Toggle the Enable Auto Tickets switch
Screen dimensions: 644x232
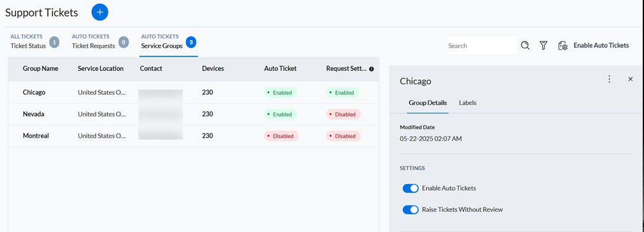(x=410, y=188)
